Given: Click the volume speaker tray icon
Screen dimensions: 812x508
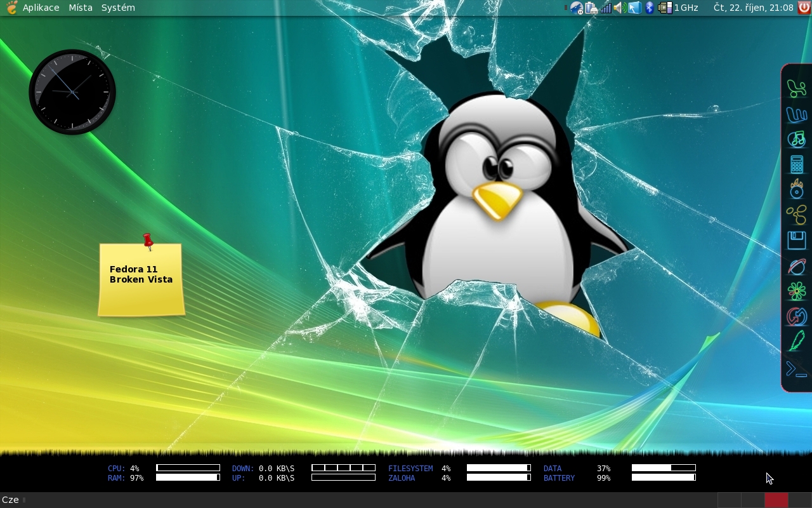Looking at the screenshot, I should (x=620, y=8).
